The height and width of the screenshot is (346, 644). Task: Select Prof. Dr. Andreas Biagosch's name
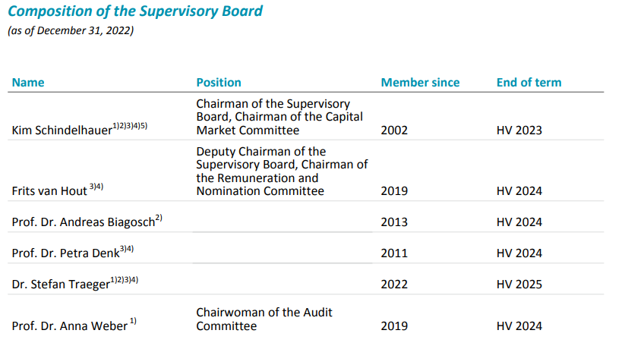point(84,222)
